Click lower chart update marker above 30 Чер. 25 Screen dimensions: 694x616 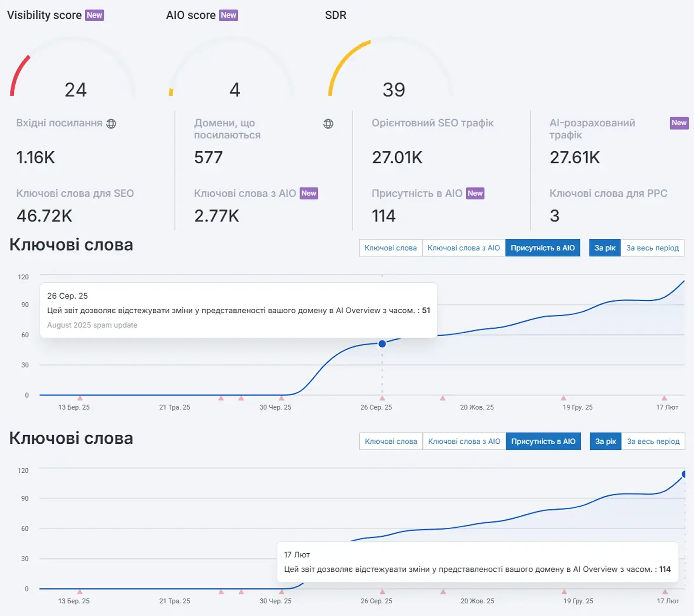[282, 592]
